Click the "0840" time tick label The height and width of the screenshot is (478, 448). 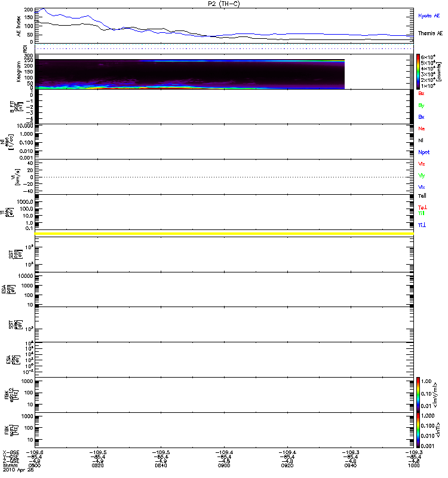point(161,466)
